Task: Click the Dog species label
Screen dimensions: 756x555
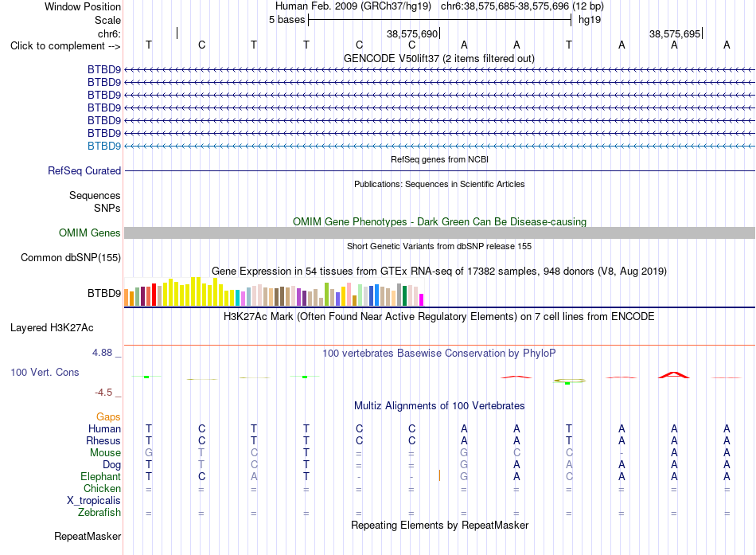Action: [111, 465]
